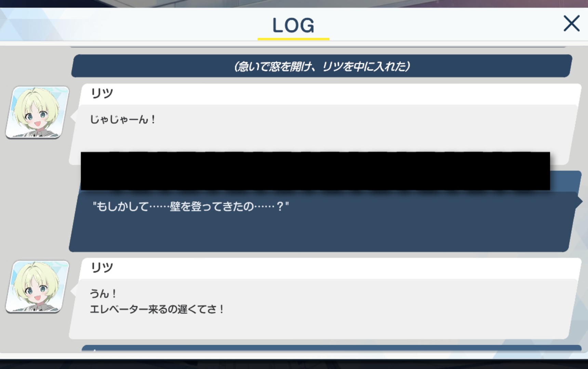Click the speech tail on the じゃじゃーん! bubble

coord(72,117)
